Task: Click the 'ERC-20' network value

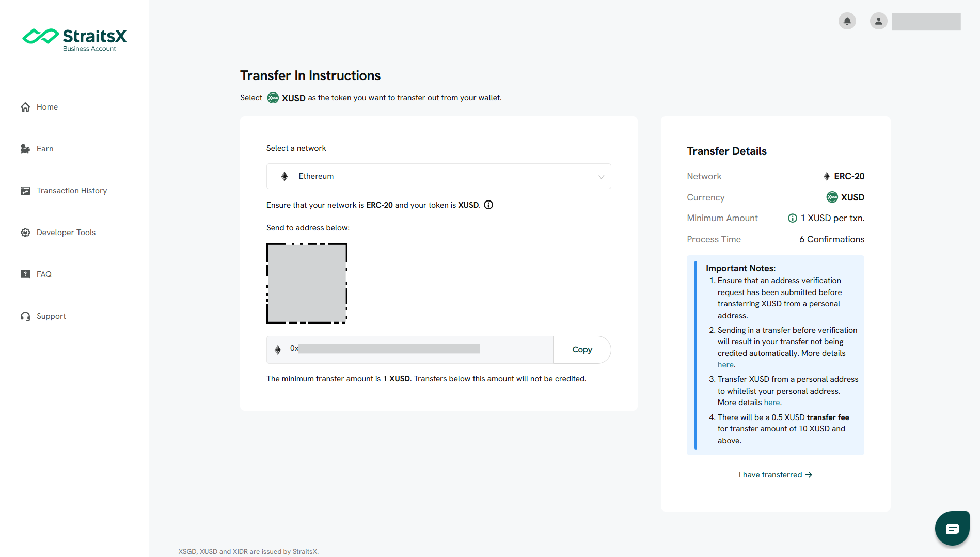Action: point(849,176)
